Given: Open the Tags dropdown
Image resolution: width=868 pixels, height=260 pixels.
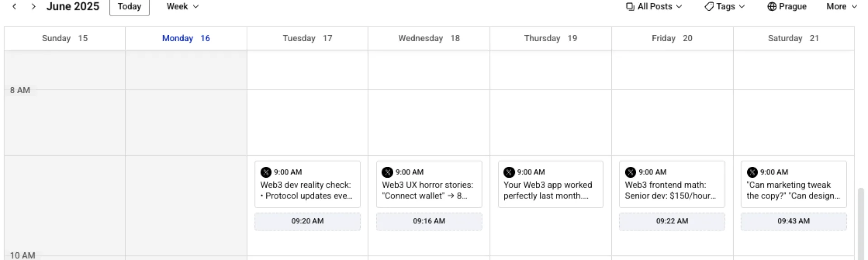Looking at the screenshot, I should click(725, 6).
